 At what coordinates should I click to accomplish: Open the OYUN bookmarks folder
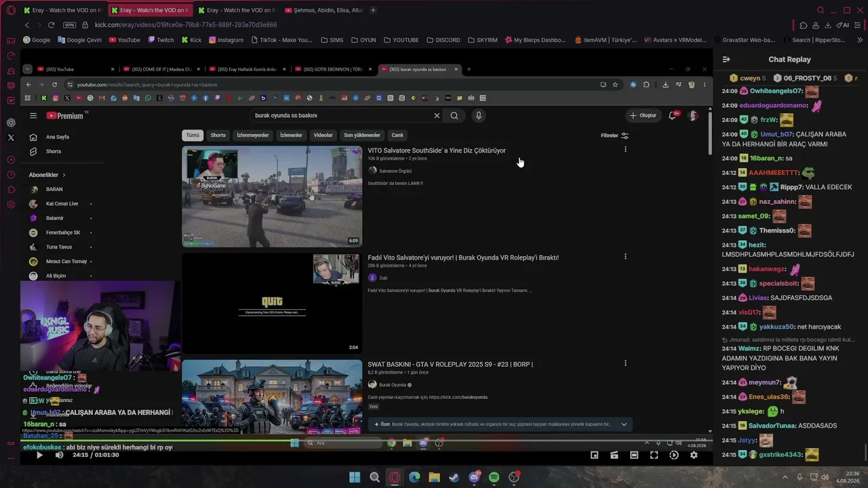(x=363, y=40)
